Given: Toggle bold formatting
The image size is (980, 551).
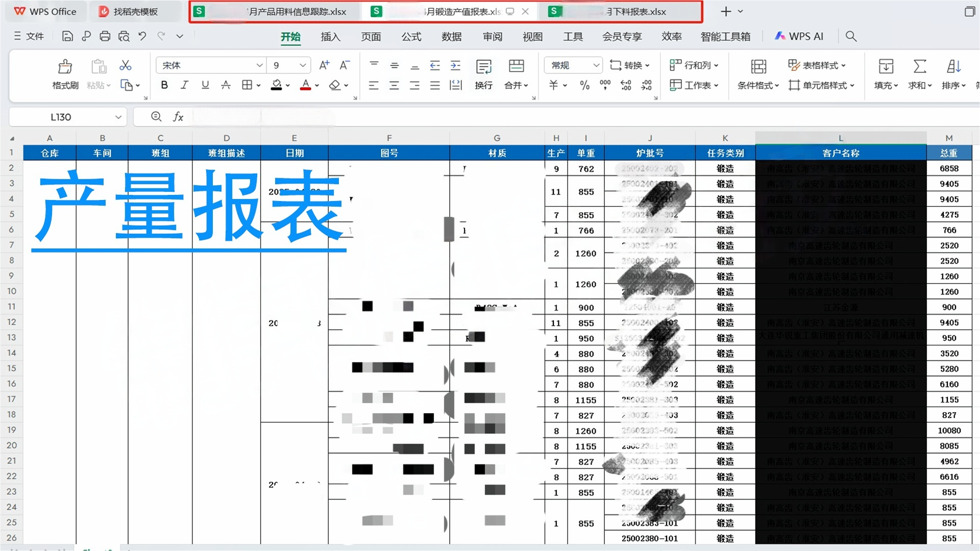Looking at the screenshot, I should [x=163, y=85].
